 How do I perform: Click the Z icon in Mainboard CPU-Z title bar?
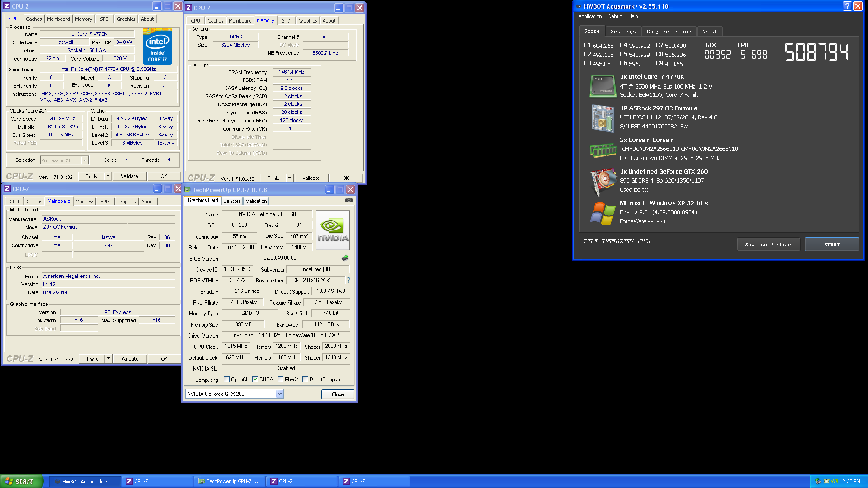point(7,189)
